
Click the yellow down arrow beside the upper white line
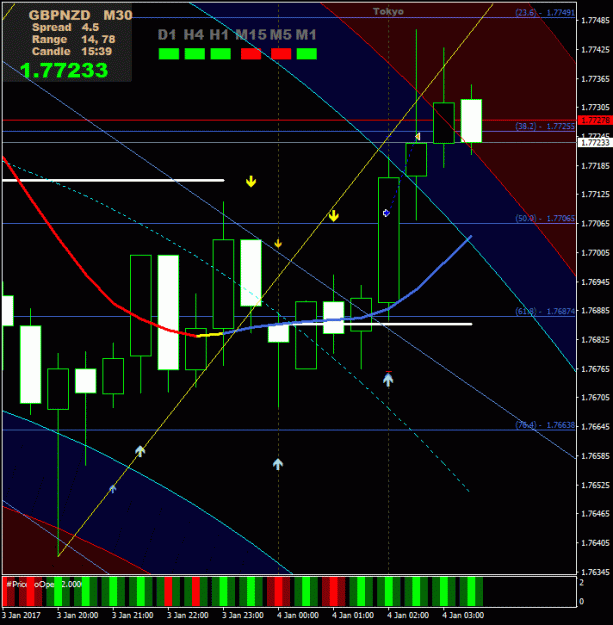251,181
